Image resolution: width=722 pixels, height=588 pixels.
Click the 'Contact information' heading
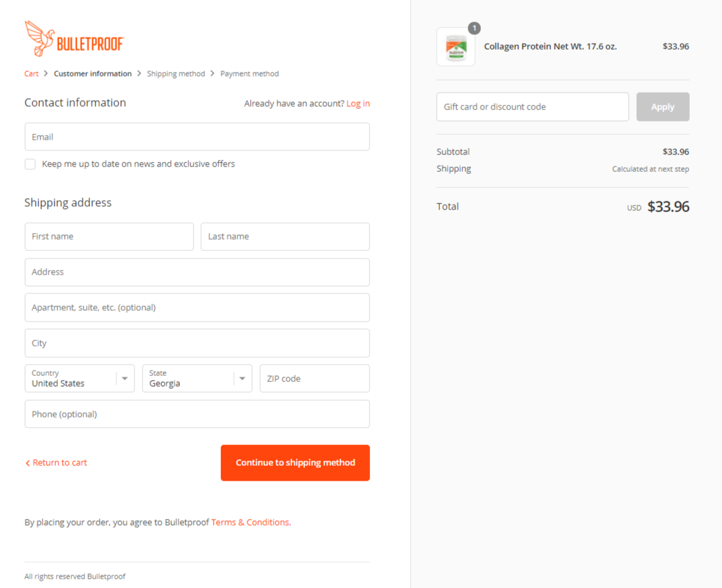pos(75,103)
